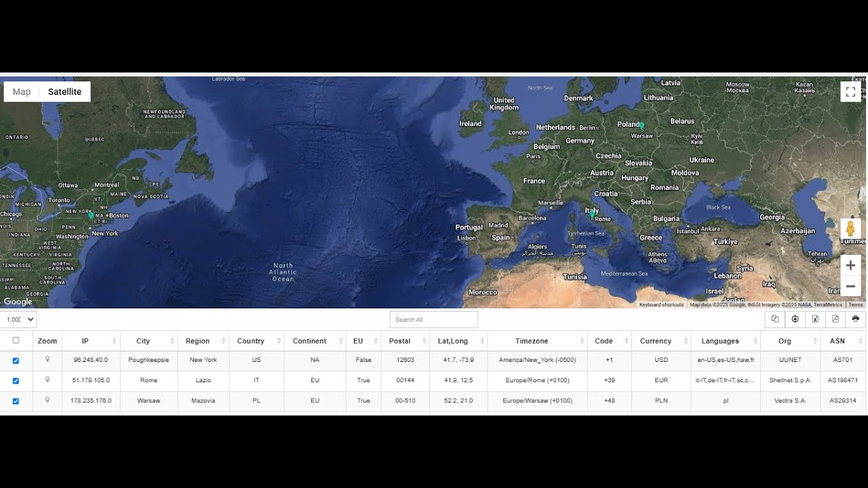Viewport: 868px width, 488px height.
Task: Sort by the EU column header
Action: tap(363, 341)
